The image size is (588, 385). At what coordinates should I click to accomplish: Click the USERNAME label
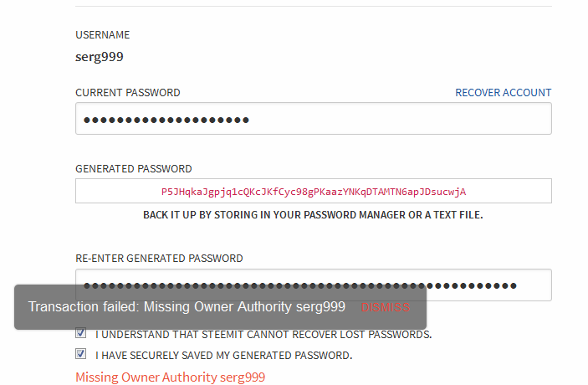pos(102,35)
